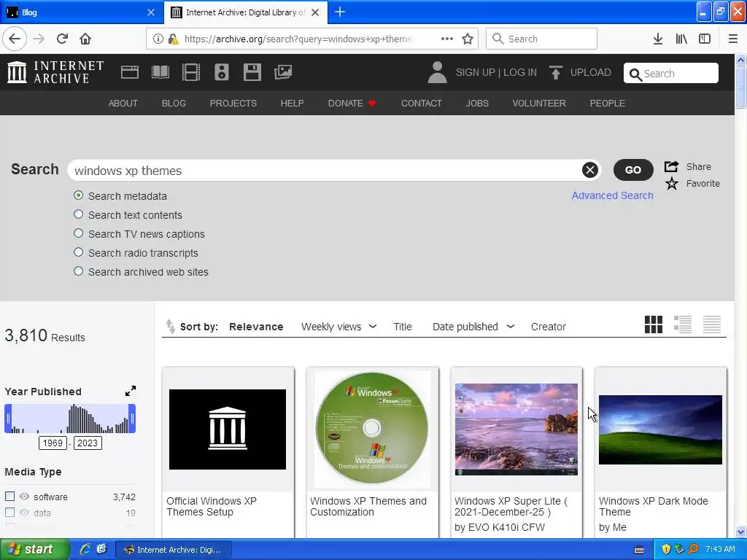The width and height of the screenshot is (747, 560).
Task: Select Search radio transcripts option
Action: click(x=78, y=252)
